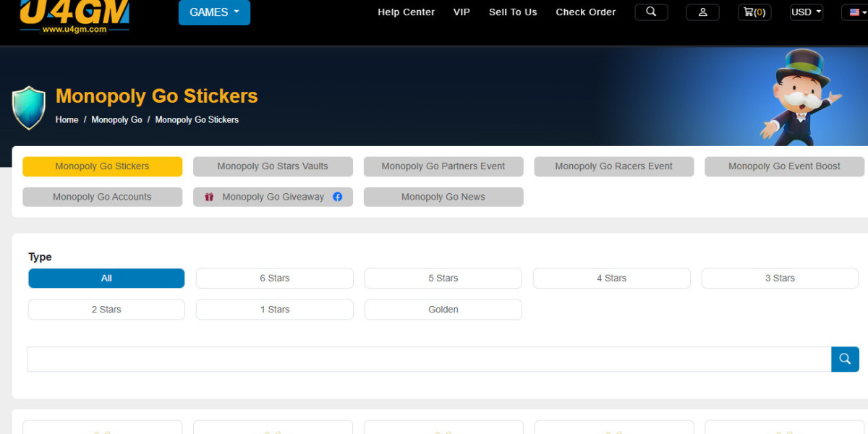This screenshot has width=868, height=434.
Task: Open the search icon in header
Action: coord(651,12)
